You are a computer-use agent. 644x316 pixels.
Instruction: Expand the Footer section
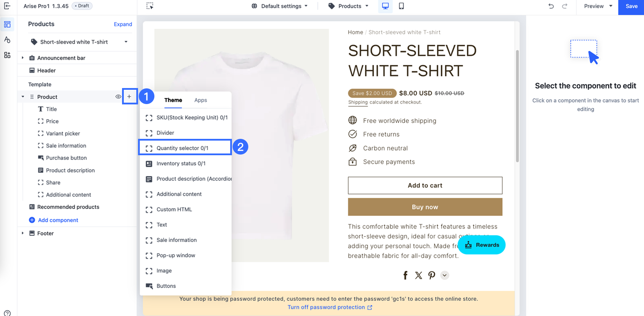(x=23, y=233)
